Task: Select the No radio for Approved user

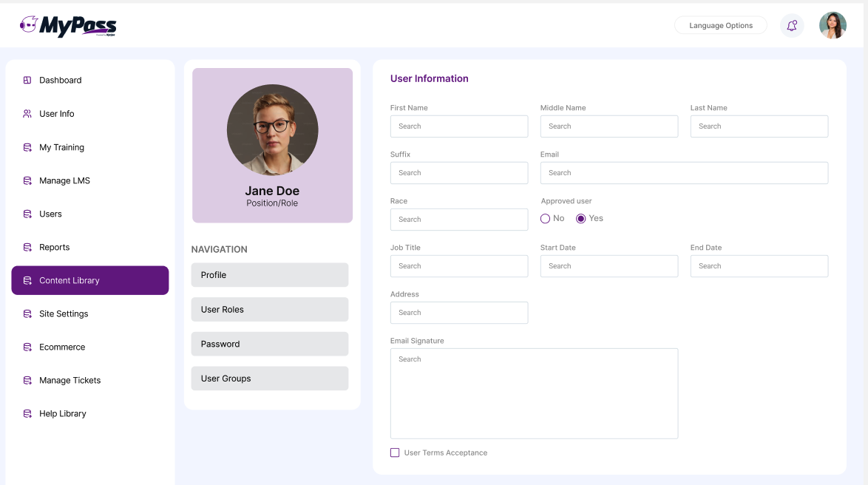Action: 545,219
